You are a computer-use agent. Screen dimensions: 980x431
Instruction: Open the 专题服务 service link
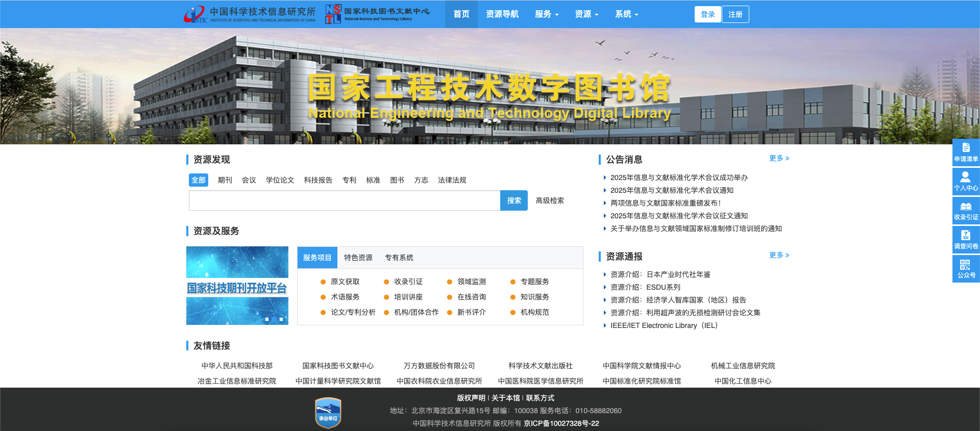pos(535,282)
